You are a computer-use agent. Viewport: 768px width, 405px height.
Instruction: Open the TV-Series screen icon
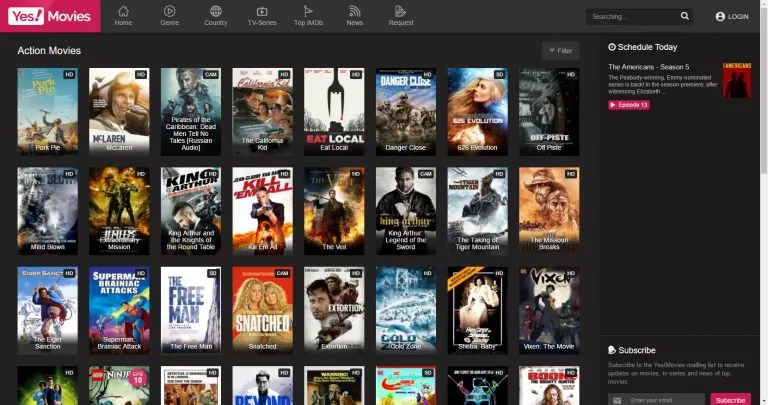coord(262,11)
